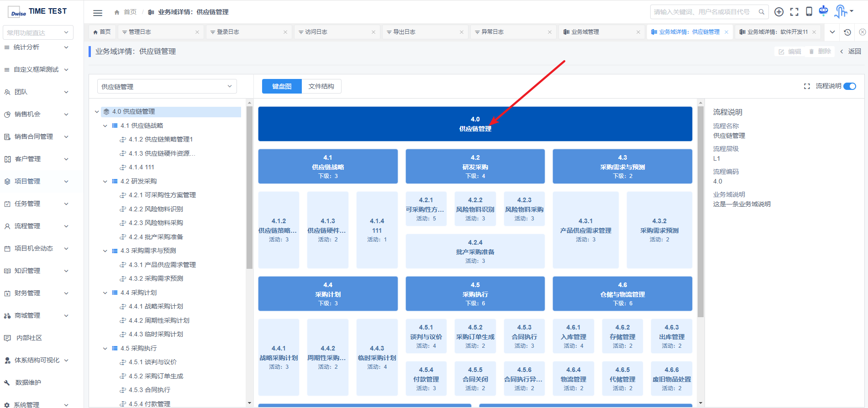Select 4.1.4 111 in tree

click(x=141, y=167)
